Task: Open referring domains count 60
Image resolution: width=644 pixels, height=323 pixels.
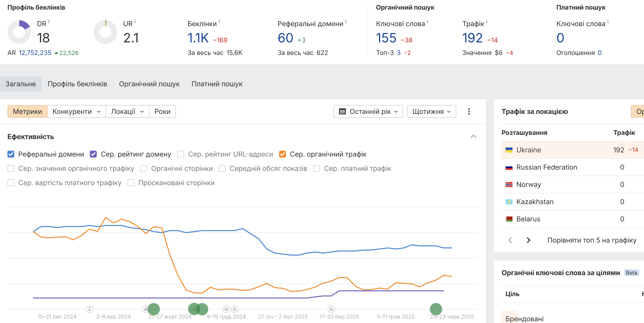Action: pyautogui.click(x=285, y=38)
